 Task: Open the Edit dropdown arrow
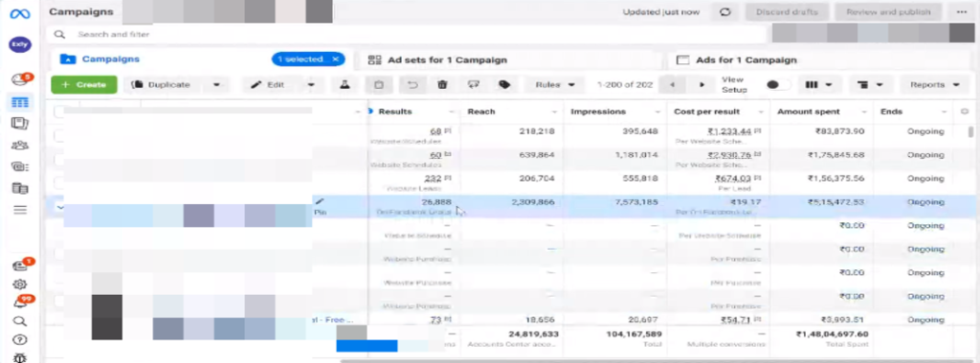[x=311, y=84]
